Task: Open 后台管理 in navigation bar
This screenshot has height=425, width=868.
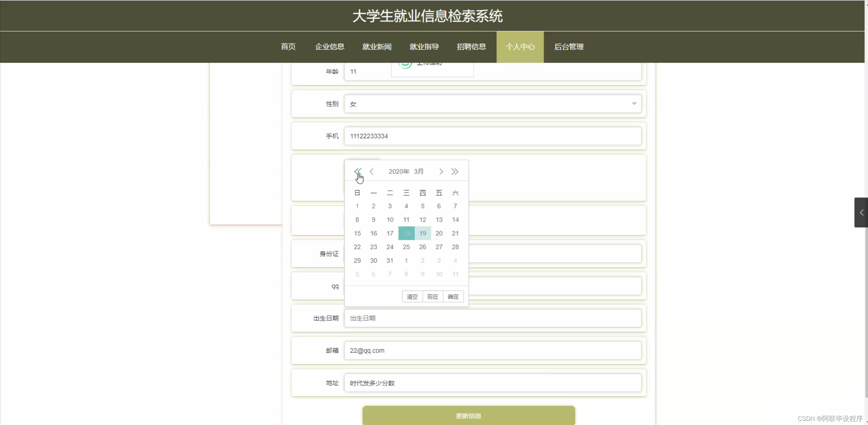Action: click(569, 47)
